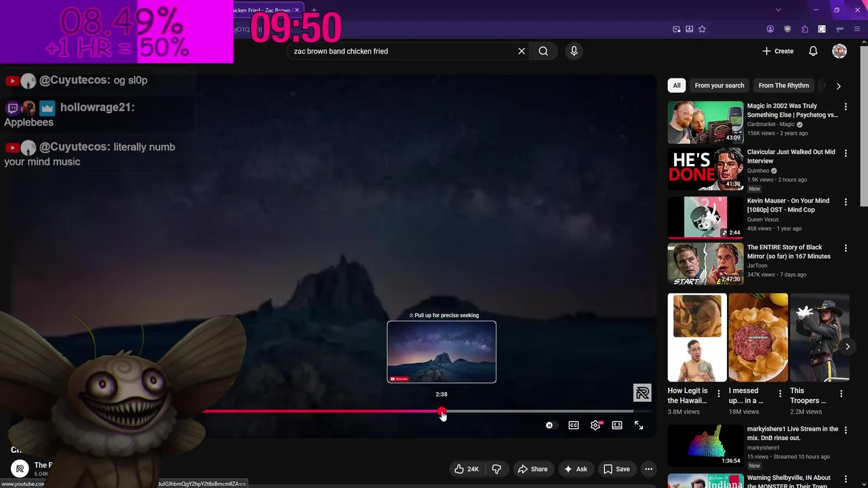
Task: Open the browser hamburger menu
Action: [x=857, y=29]
